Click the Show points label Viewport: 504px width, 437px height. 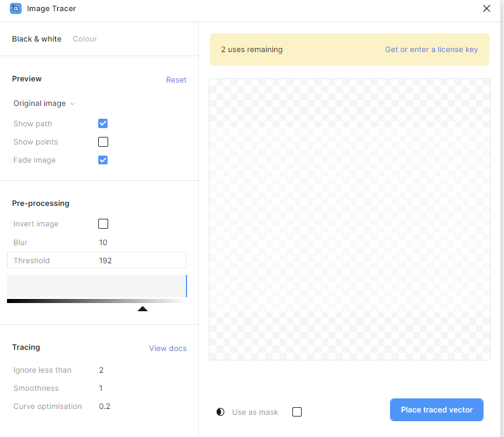click(x=36, y=142)
